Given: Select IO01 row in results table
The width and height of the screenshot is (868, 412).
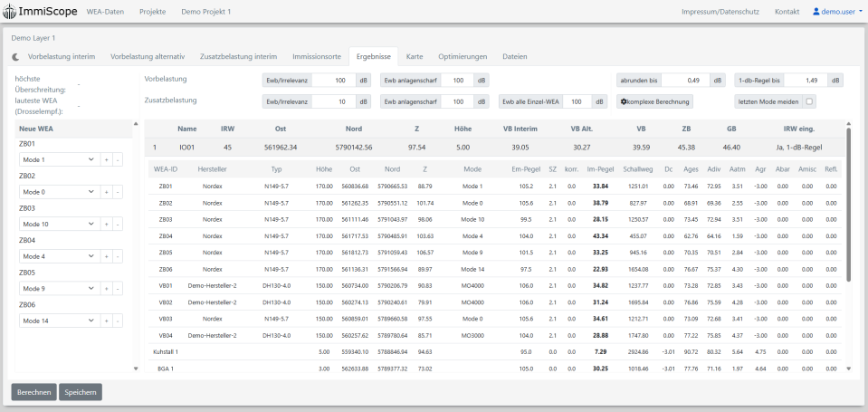Looking at the screenshot, I should point(494,148).
